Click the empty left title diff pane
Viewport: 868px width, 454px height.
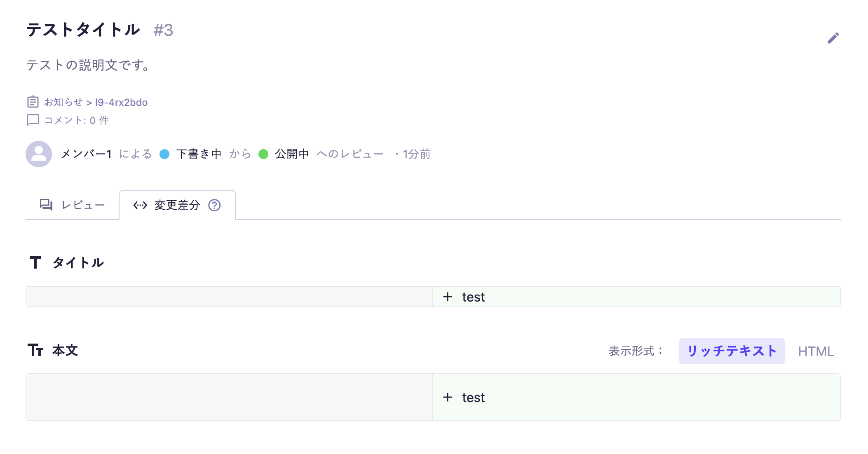pyautogui.click(x=229, y=297)
